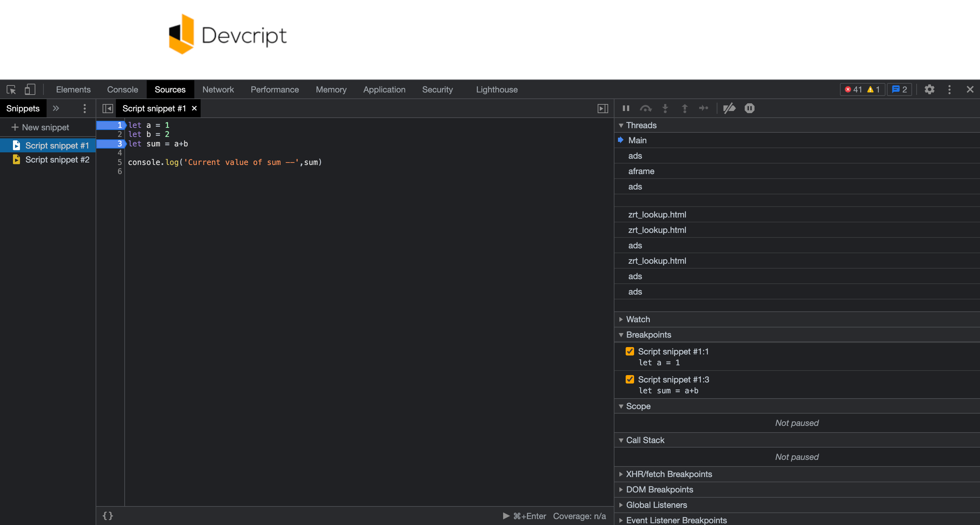Step into next function call
Image resolution: width=980 pixels, height=525 pixels.
(x=665, y=109)
